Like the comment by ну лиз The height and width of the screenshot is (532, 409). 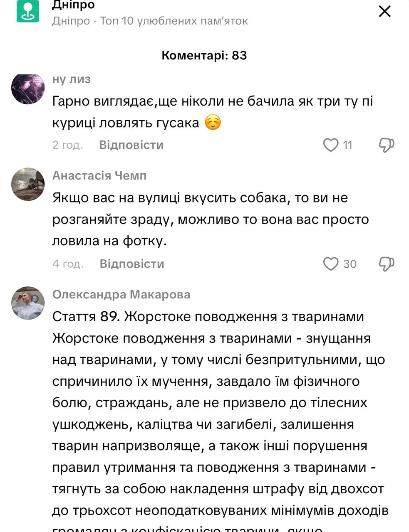click(x=331, y=145)
